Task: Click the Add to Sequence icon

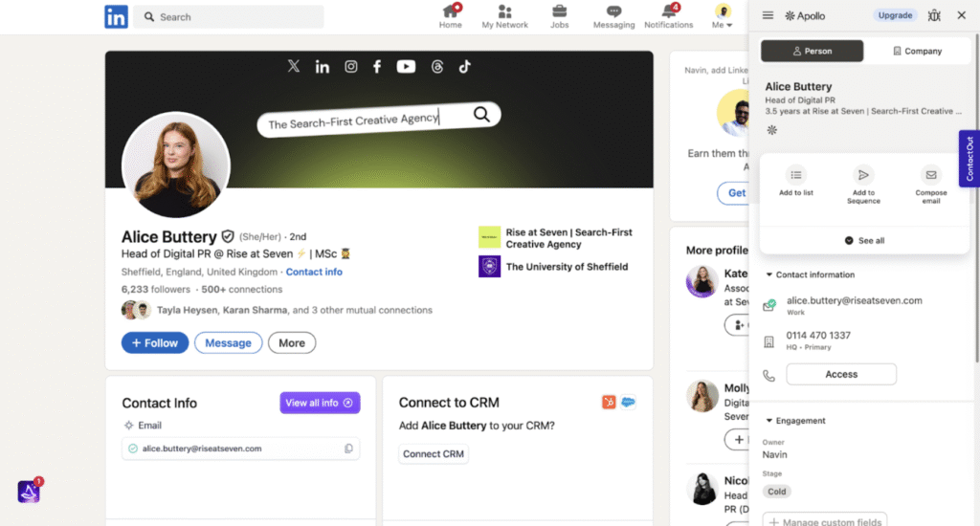Action: 863,175
